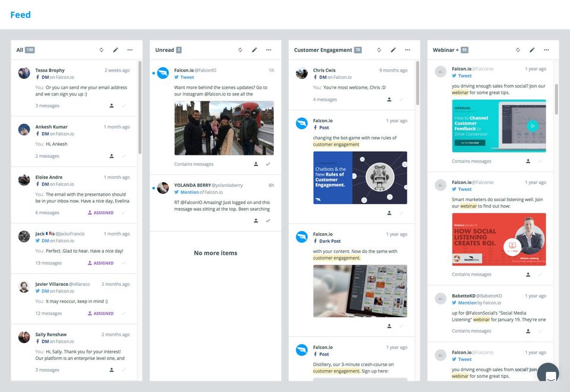Image resolution: width=570 pixels, height=392 pixels.
Task: Open Customer Engagement column more menu
Action: coord(407,50)
